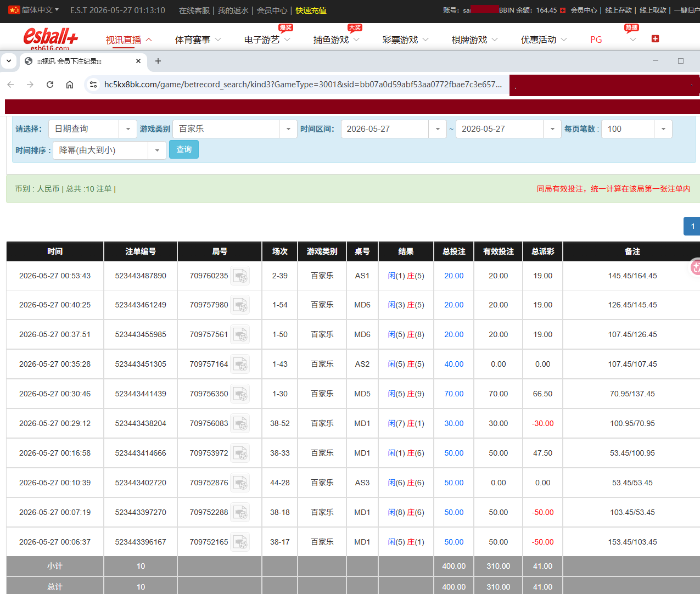Click the red plus icon after PG
Screen dimensions: 700x594
pos(655,38)
